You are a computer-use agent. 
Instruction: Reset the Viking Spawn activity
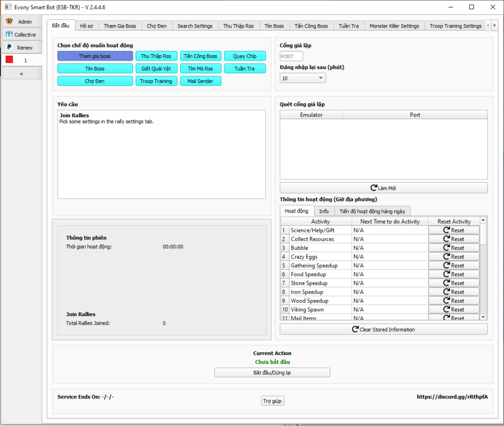pos(453,309)
